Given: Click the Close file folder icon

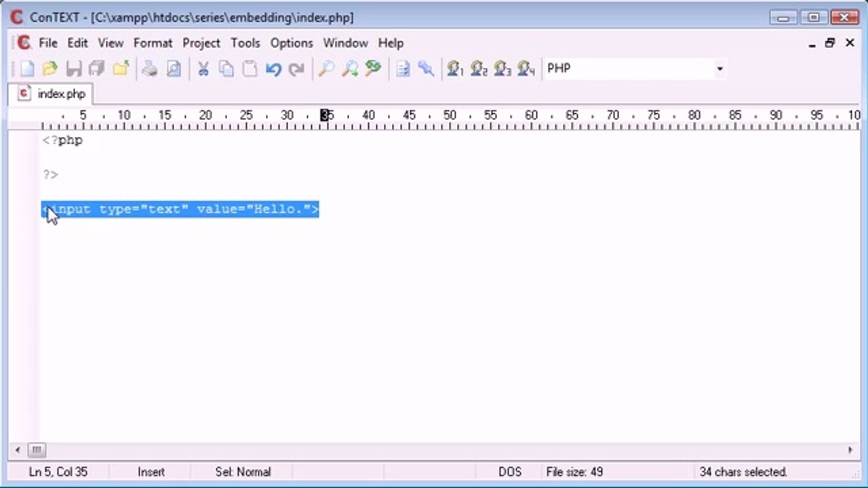Looking at the screenshot, I should 121,68.
